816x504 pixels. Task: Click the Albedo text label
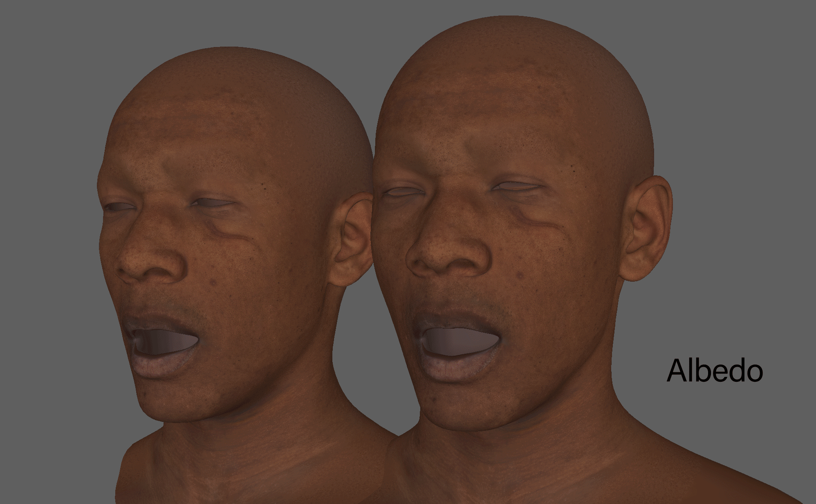[714, 371]
